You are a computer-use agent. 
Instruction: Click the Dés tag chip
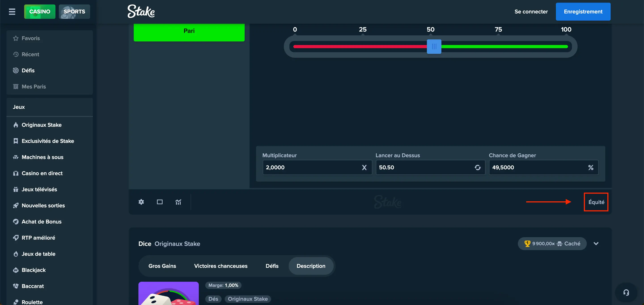pyautogui.click(x=213, y=299)
